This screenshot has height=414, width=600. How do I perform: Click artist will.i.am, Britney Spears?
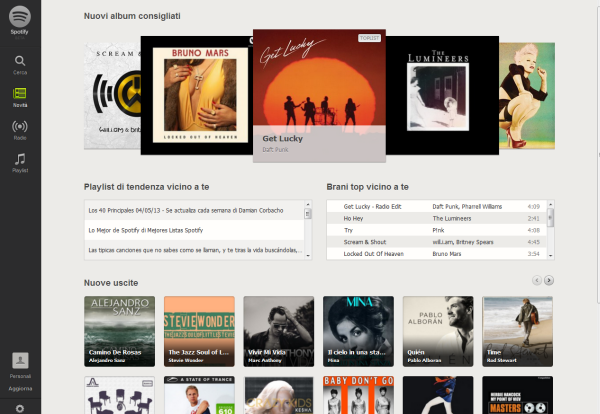[x=463, y=242]
